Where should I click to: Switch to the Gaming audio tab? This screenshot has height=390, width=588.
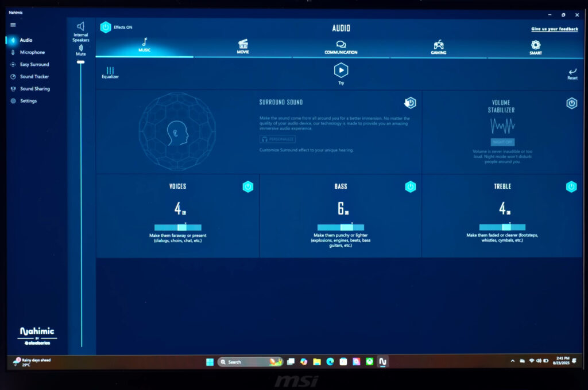[x=438, y=46]
